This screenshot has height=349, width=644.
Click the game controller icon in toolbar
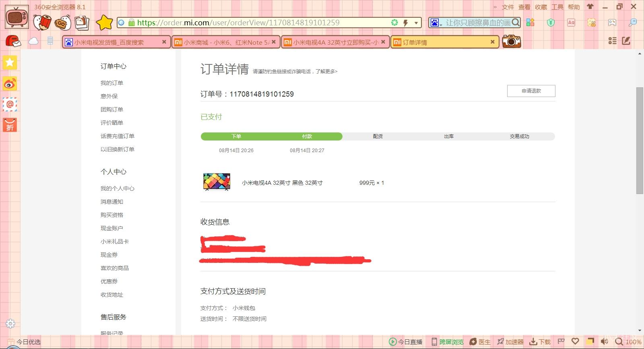pos(612,23)
